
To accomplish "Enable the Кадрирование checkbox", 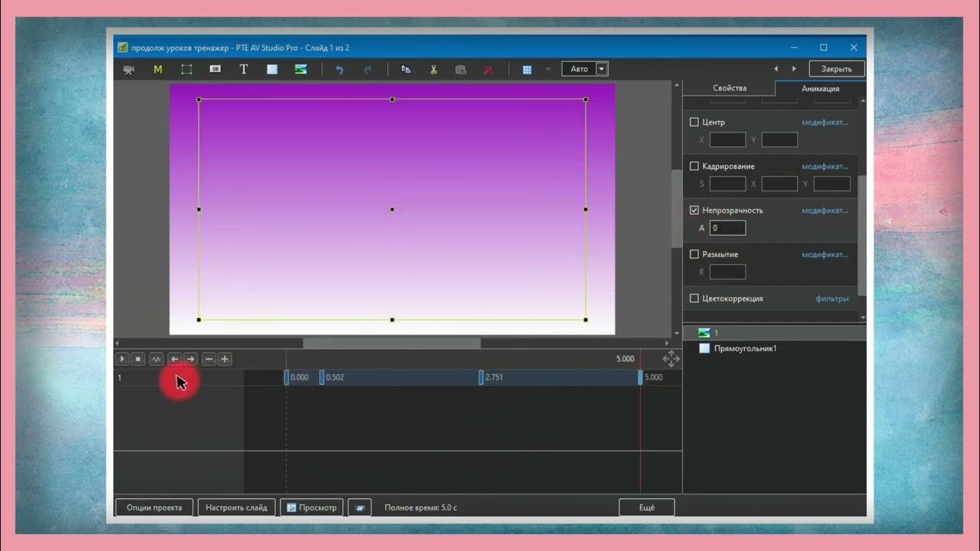I will click(x=694, y=166).
